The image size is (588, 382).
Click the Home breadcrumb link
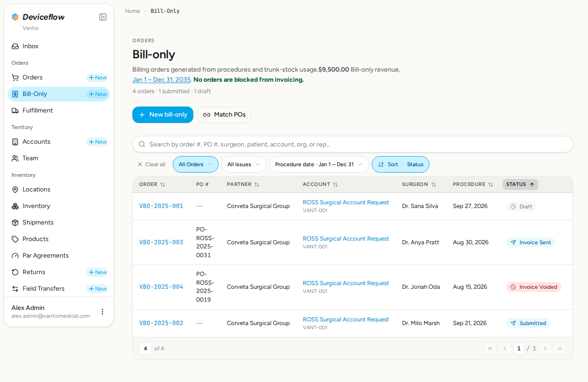[132, 11]
